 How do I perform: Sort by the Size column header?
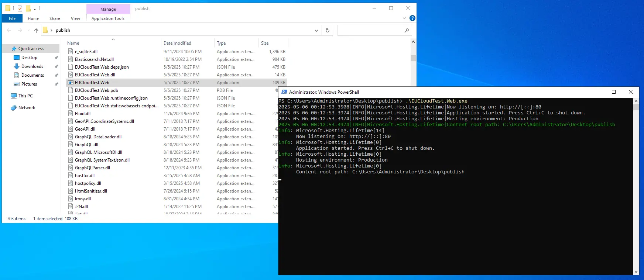point(265,43)
